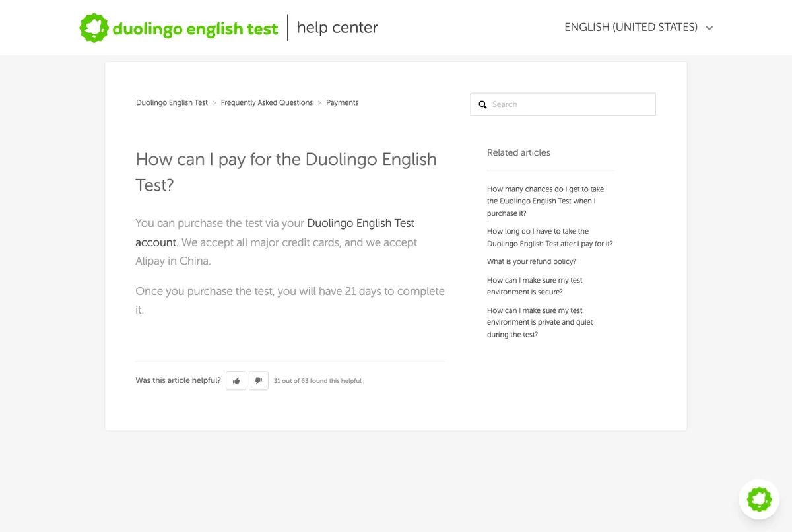Screen dimensions: 792x532
Task: Click 'Was this article helpful?' label
Action: tap(178, 380)
